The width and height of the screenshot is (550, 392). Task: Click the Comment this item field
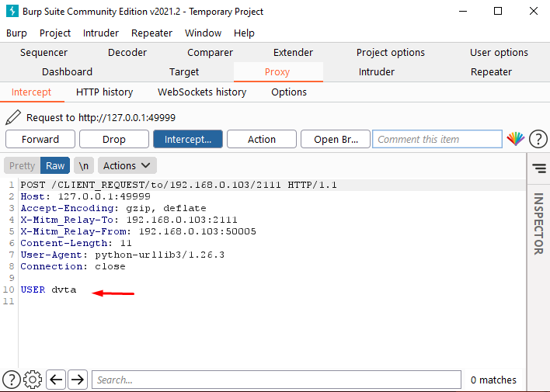click(437, 139)
